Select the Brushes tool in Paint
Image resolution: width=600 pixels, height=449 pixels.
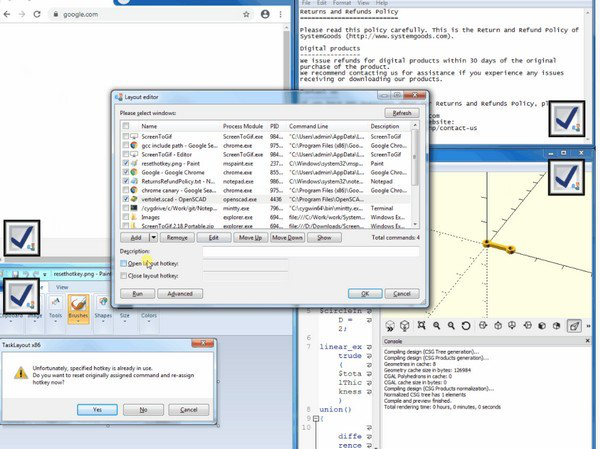77,304
